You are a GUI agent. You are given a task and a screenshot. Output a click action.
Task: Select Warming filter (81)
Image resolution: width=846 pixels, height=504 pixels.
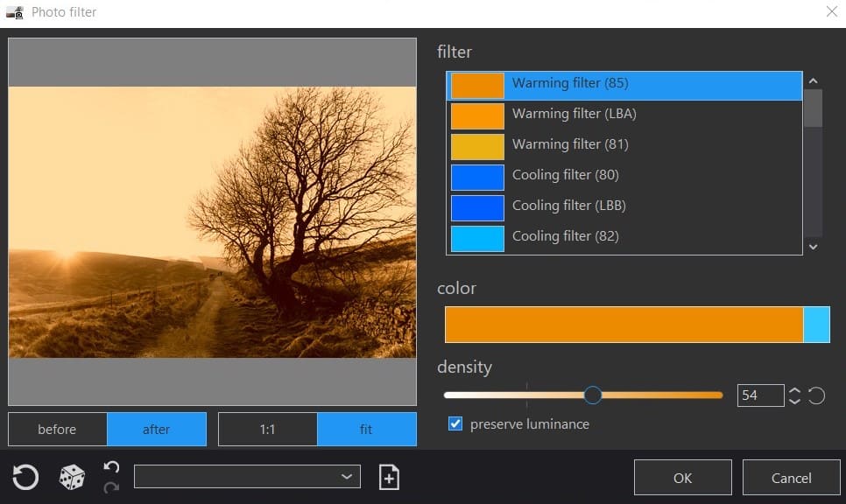(624, 147)
